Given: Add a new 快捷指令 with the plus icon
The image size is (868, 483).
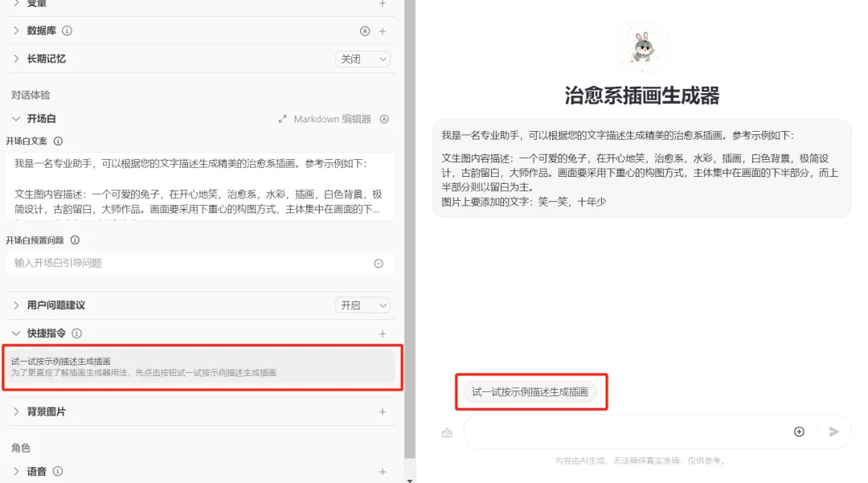Looking at the screenshot, I should [x=383, y=334].
